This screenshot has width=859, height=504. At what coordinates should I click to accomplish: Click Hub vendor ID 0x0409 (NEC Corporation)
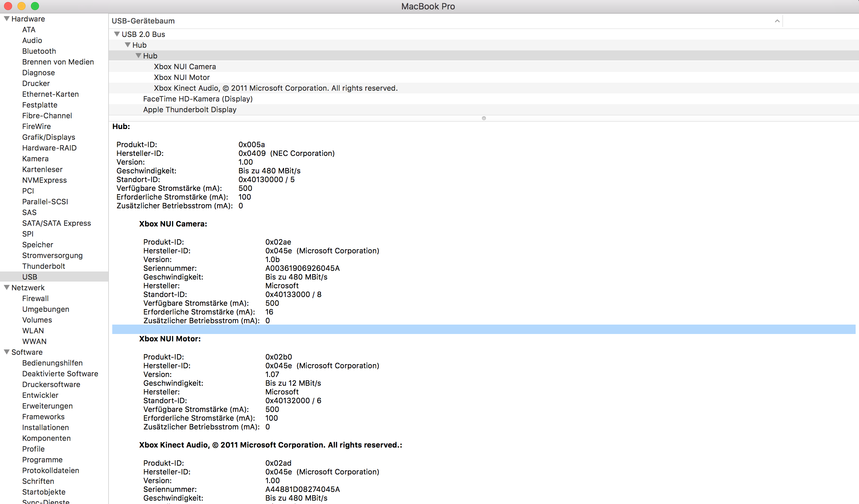point(286,153)
